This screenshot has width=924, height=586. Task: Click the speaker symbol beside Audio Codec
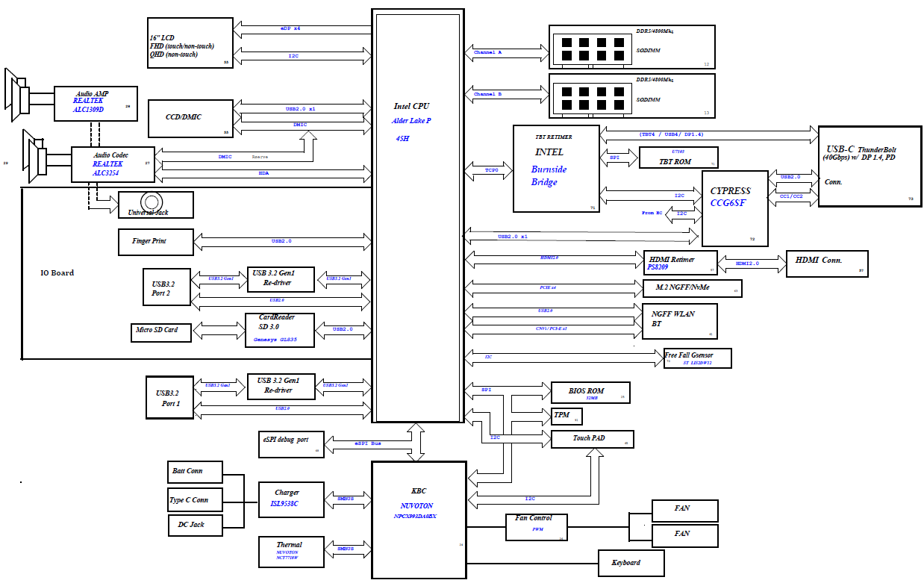point(37,158)
